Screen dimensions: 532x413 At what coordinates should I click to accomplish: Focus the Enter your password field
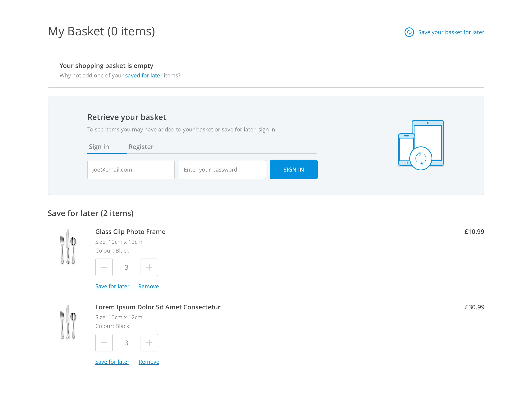click(x=222, y=170)
